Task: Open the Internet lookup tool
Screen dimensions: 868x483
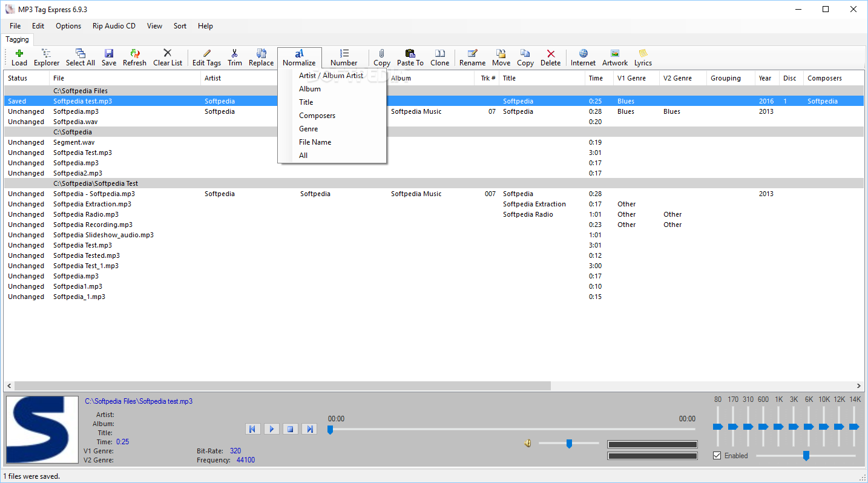Action: tap(584, 57)
